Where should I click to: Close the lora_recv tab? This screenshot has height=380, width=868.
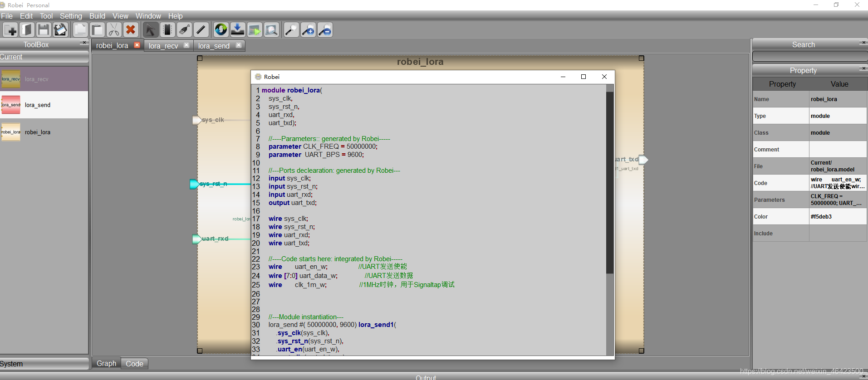click(186, 45)
